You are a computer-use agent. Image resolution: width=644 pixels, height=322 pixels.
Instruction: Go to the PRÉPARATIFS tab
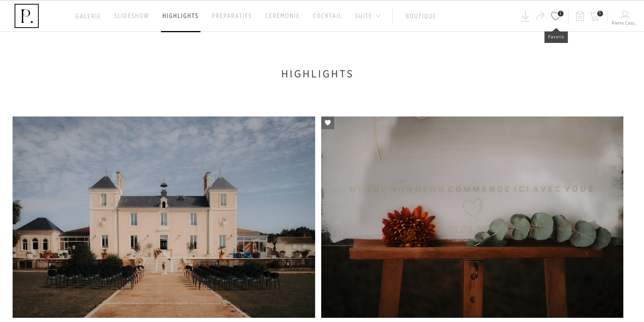pyautogui.click(x=232, y=16)
